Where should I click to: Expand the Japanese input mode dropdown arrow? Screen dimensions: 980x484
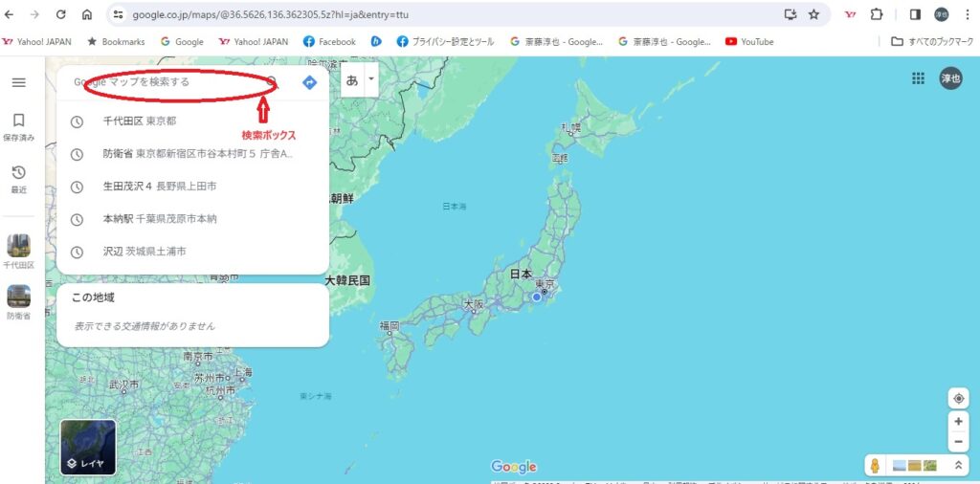point(371,79)
